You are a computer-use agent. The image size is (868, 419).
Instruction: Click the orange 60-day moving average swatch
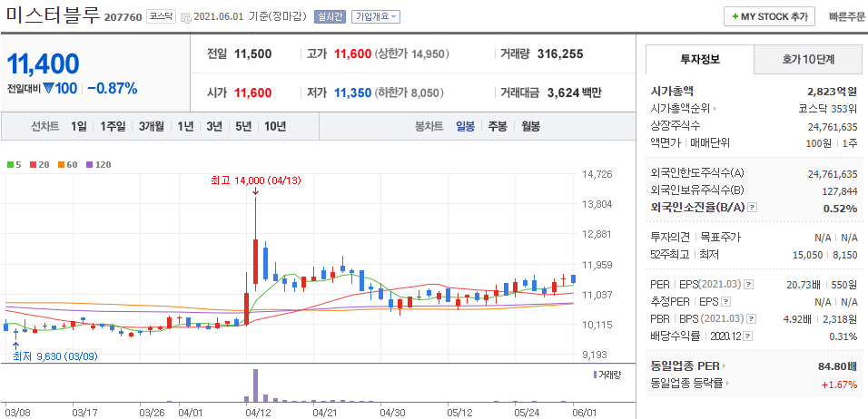pos(61,165)
